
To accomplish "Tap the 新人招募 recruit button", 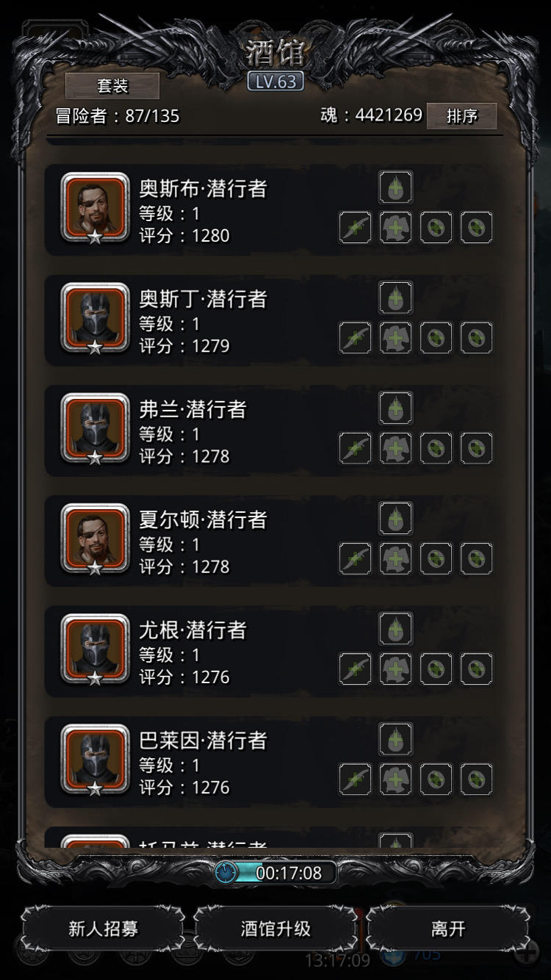I will click(x=103, y=929).
